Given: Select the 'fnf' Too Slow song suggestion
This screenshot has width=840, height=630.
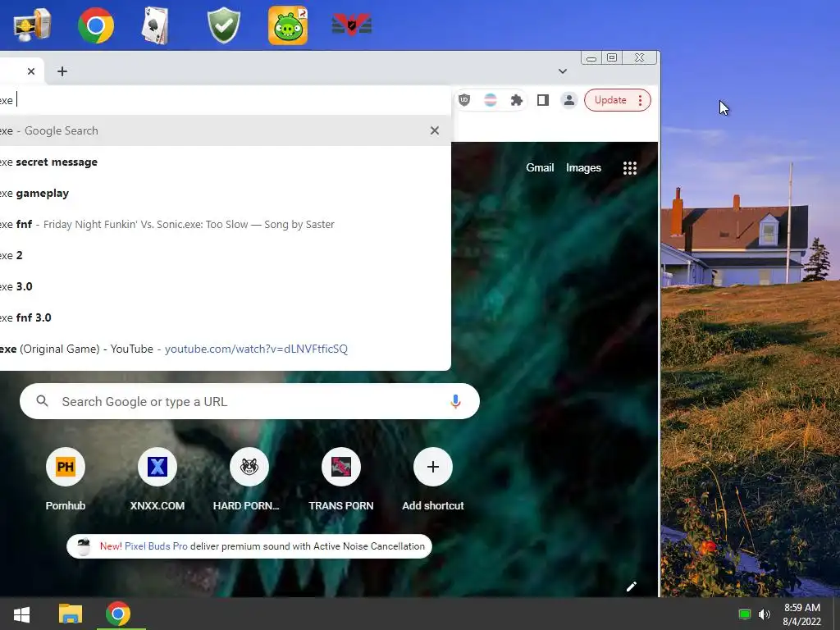Looking at the screenshot, I should (225, 224).
